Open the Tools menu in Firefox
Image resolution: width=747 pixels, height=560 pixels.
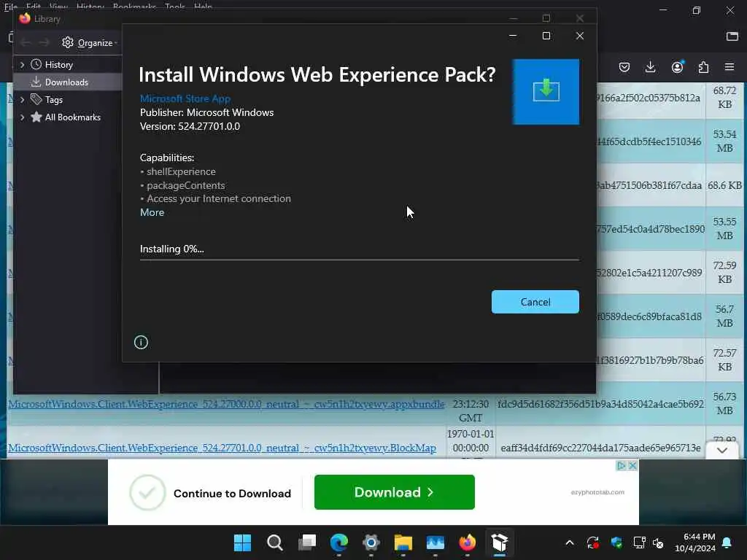(x=175, y=7)
